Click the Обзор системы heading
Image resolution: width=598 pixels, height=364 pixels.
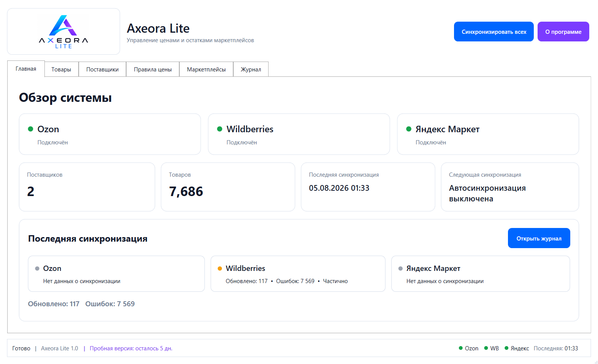tap(65, 98)
